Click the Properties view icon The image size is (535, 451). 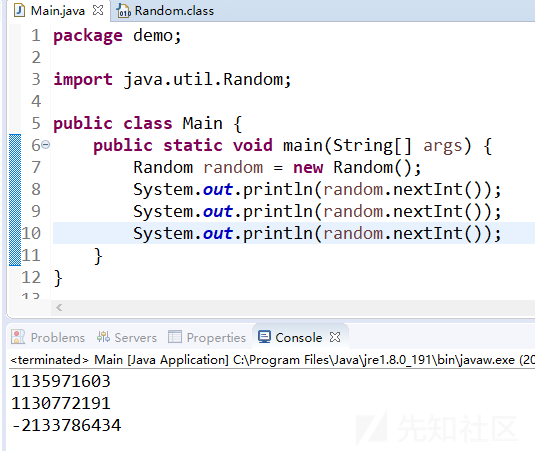[x=175, y=337]
